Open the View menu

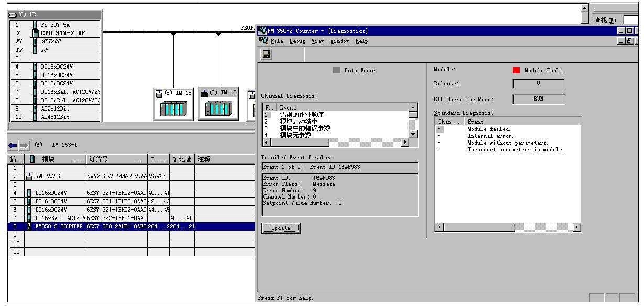tap(318, 41)
